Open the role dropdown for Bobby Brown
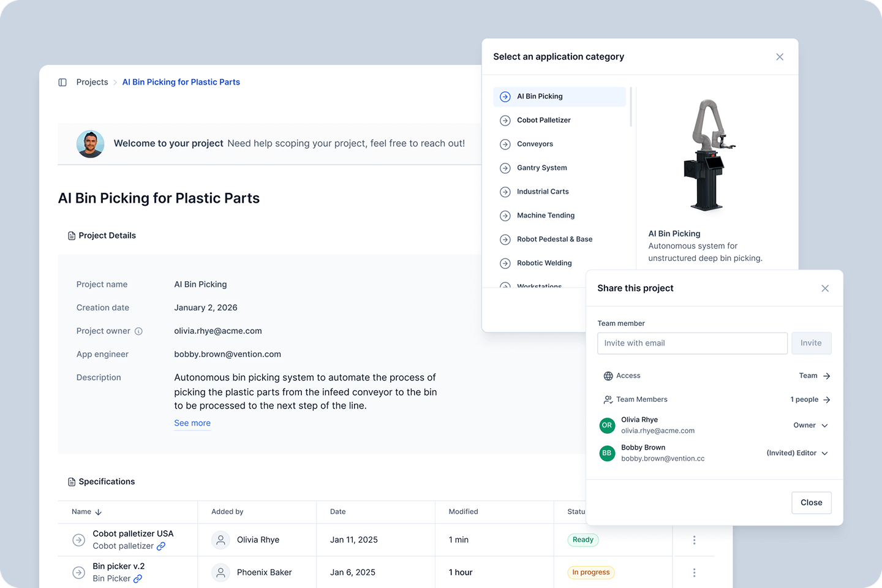Screen dimensions: 882x588 pos(797,453)
